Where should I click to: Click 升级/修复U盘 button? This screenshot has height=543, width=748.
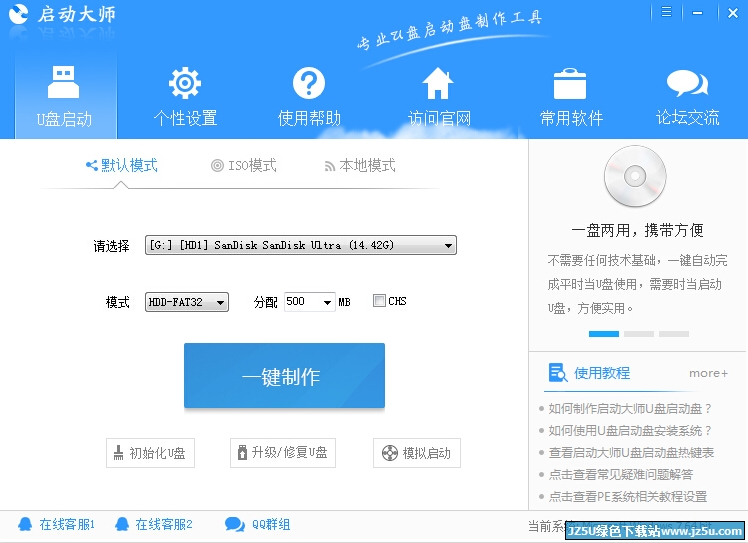coord(281,453)
